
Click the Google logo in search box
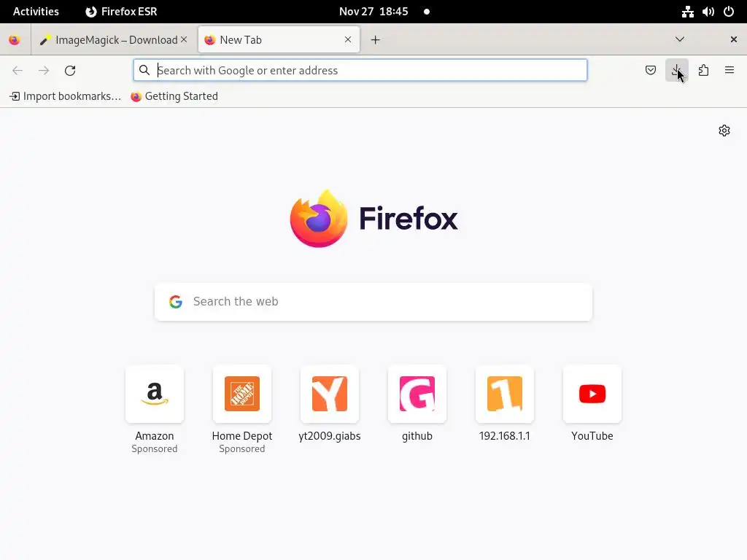click(x=176, y=301)
